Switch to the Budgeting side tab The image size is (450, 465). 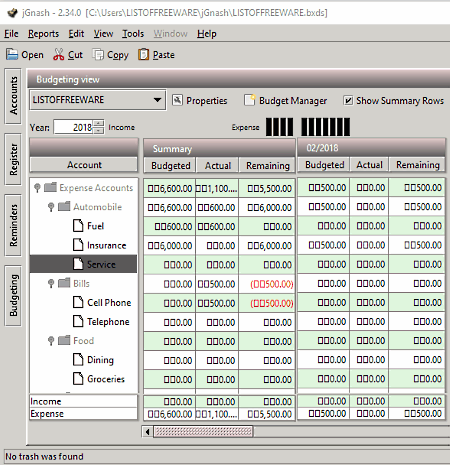13,296
